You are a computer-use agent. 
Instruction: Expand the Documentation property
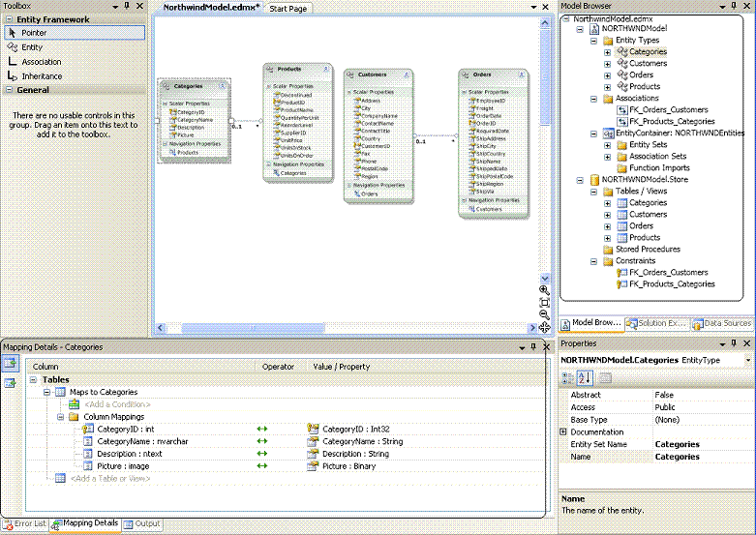coord(563,431)
